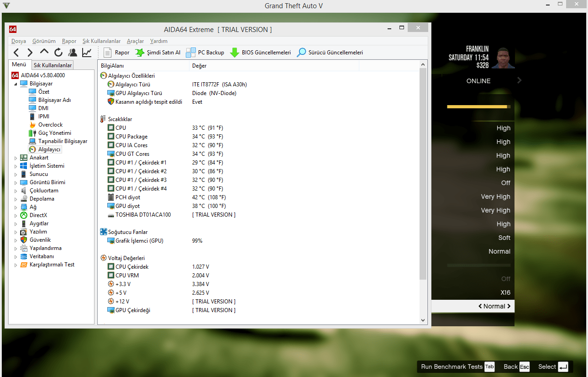The height and width of the screenshot is (377, 588).
Task: Click the Yapılandırma gear icon in the tree
Action: (x=24, y=248)
